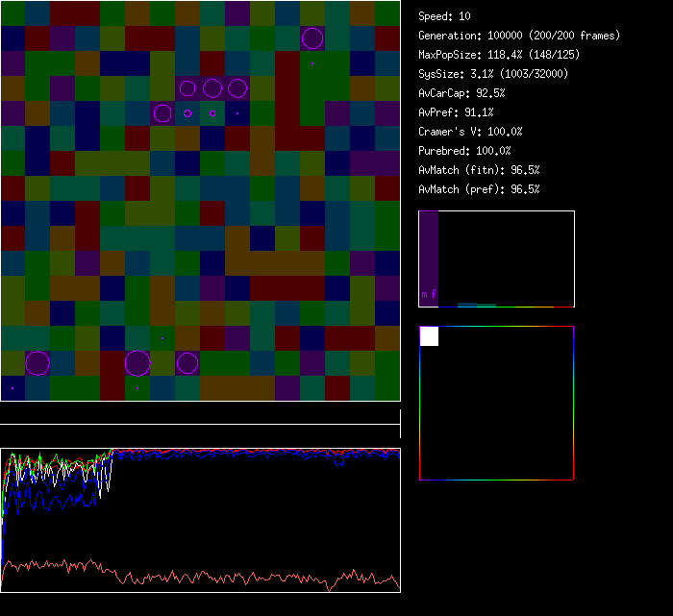Image resolution: width=673 pixels, height=616 pixels.
Task: Click the Speed: 10 readout
Action: pyautogui.click(x=444, y=16)
